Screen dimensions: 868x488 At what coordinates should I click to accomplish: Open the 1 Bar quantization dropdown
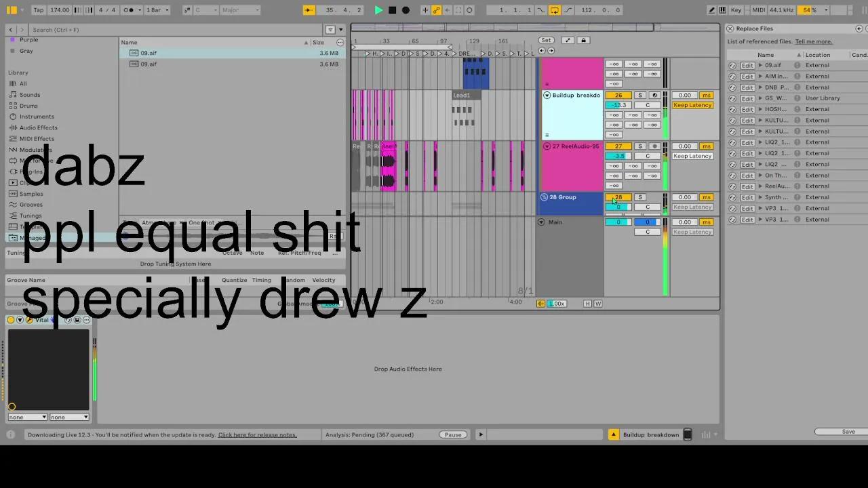pos(157,9)
